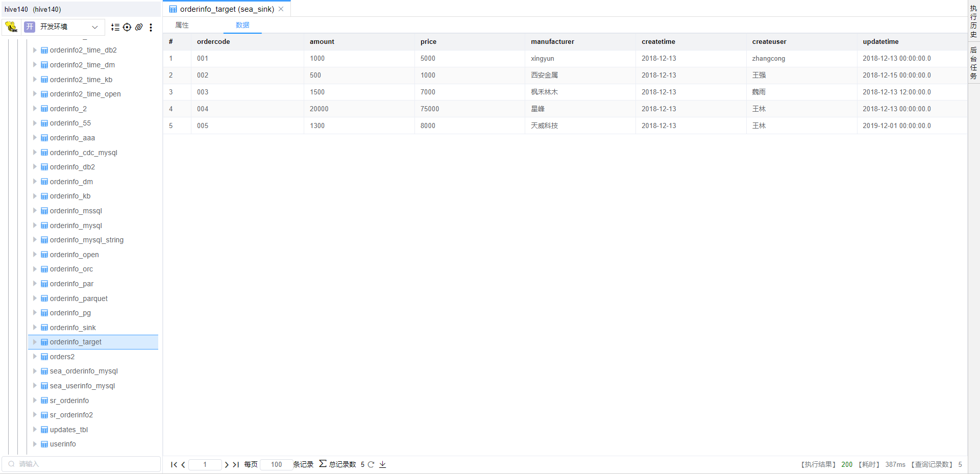Expand the sea_userinfo_mysql table node
The width and height of the screenshot is (980, 474).
[35, 386]
